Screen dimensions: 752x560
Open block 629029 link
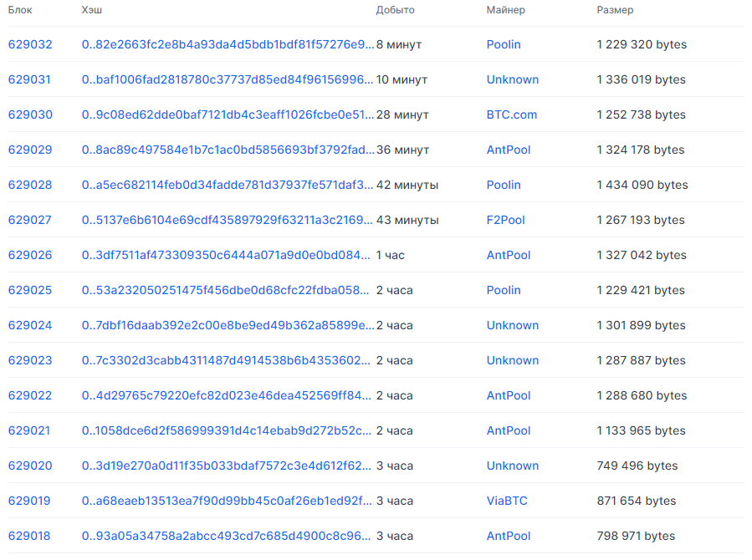pos(30,150)
